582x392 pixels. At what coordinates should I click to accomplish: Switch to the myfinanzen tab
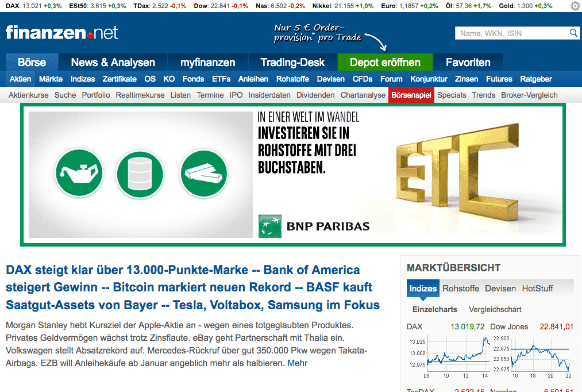(208, 62)
